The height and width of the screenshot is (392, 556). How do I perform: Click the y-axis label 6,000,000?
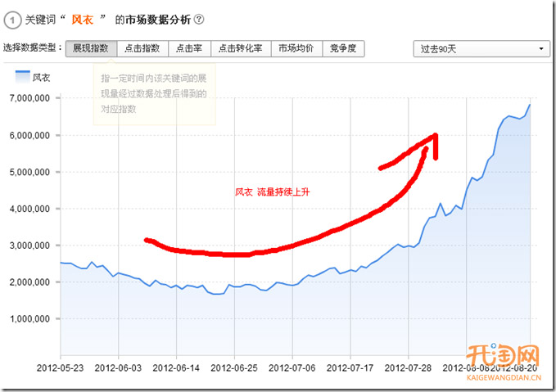pyautogui.click(x=29, y=135)
